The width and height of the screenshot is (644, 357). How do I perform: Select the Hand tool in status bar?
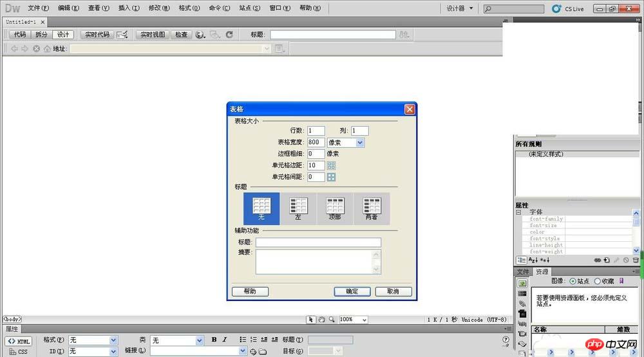pyautogui.click(x=321, y=319)
